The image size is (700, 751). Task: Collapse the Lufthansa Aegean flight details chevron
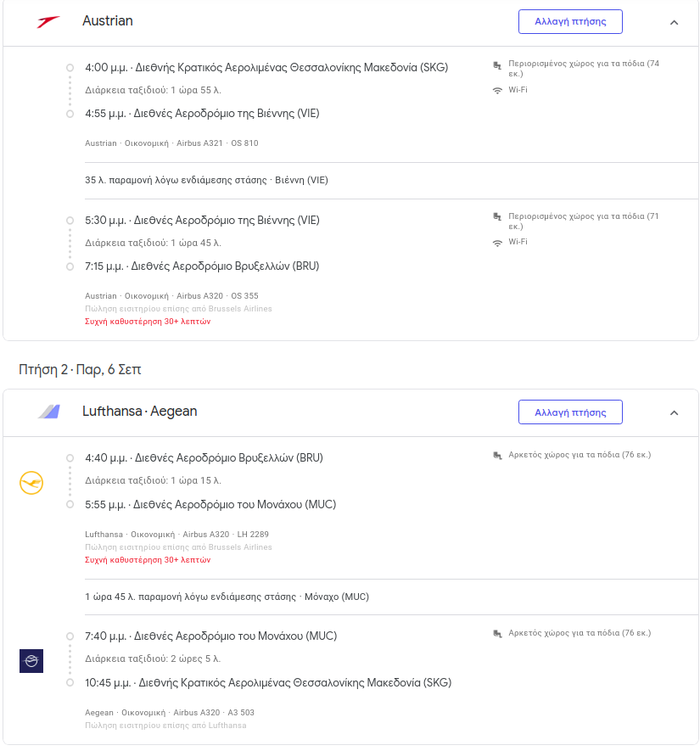pos(675,412)
